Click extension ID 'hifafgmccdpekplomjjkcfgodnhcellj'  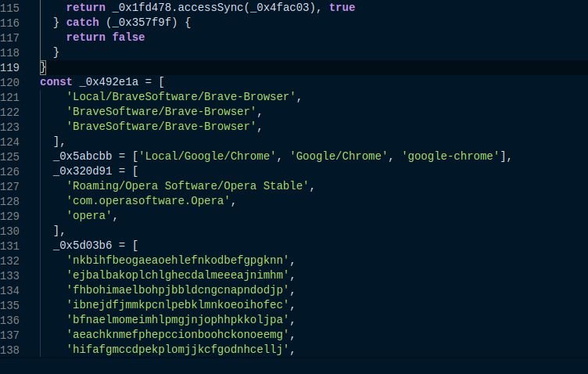pyautogui.click(x=177, y=349)
